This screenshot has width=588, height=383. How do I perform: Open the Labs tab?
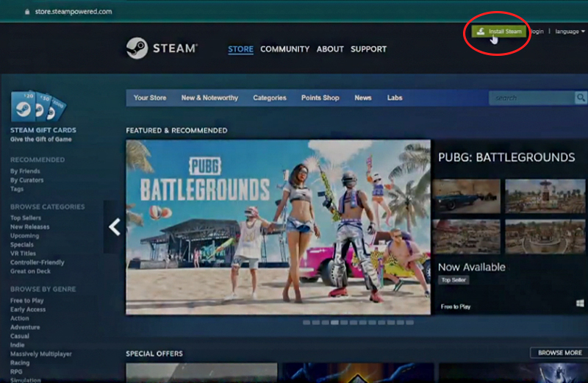(395, 98)
